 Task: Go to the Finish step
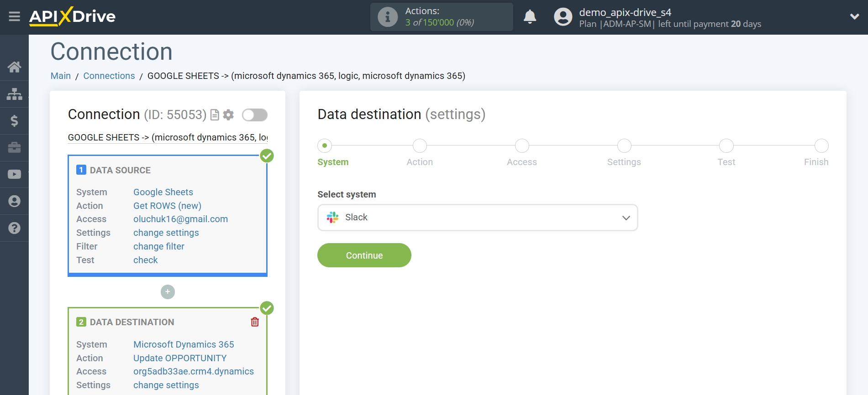tap(816, 162)
